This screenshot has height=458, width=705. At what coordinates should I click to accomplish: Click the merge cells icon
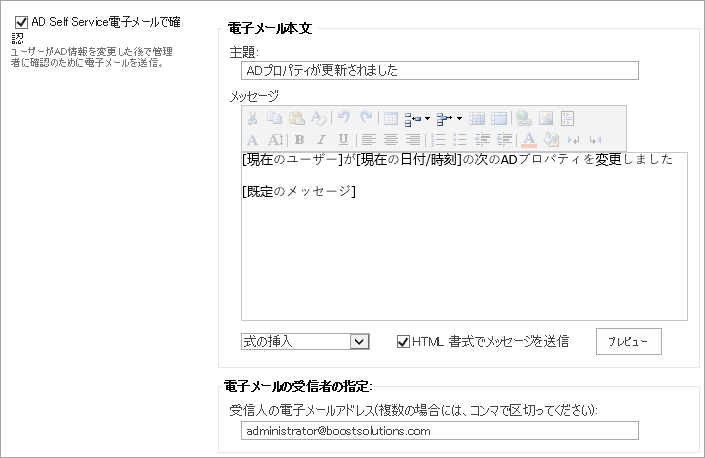pos(499,119)
